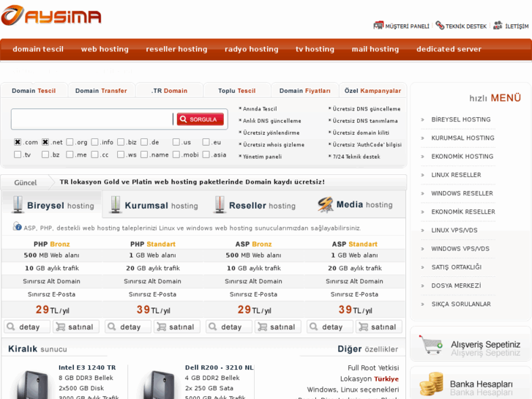Open the Domain Fiyatları tab
The image size is (532, 399).
point(304,91)
